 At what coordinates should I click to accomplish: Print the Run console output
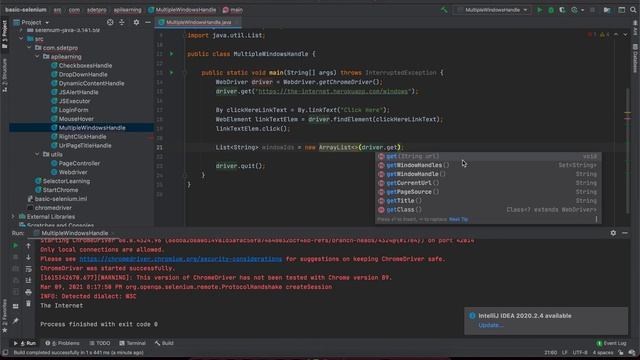point(28,292)
